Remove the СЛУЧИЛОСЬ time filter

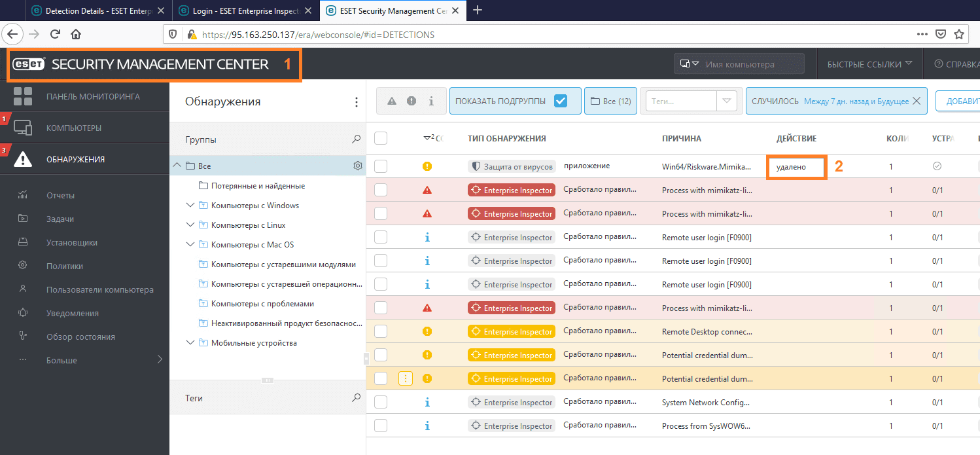tap(917, 101)
